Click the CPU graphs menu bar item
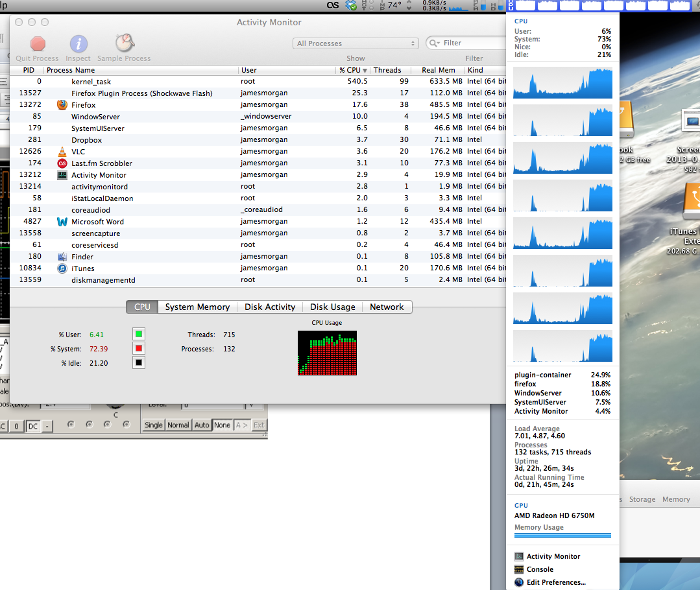This screenshot has width=700, height=590. (x=599, y=5)
